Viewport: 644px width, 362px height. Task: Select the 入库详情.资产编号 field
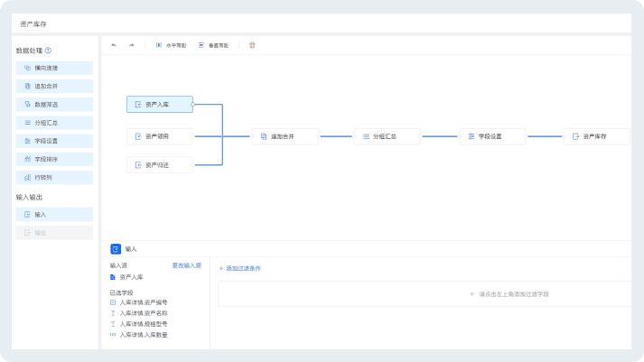pyautogui.click(x=139, y=302)
